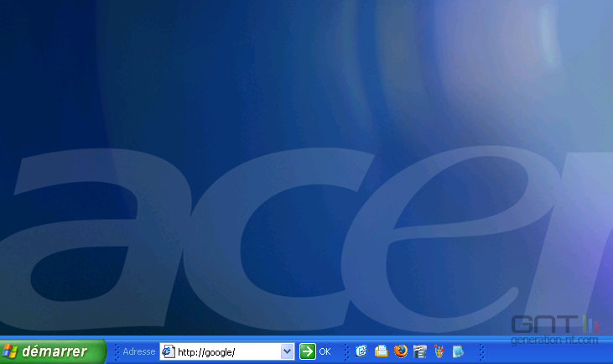Open the blue notepad quick launch icon
The height and width of the screenshot is (364, 613).
pos(458,351)
